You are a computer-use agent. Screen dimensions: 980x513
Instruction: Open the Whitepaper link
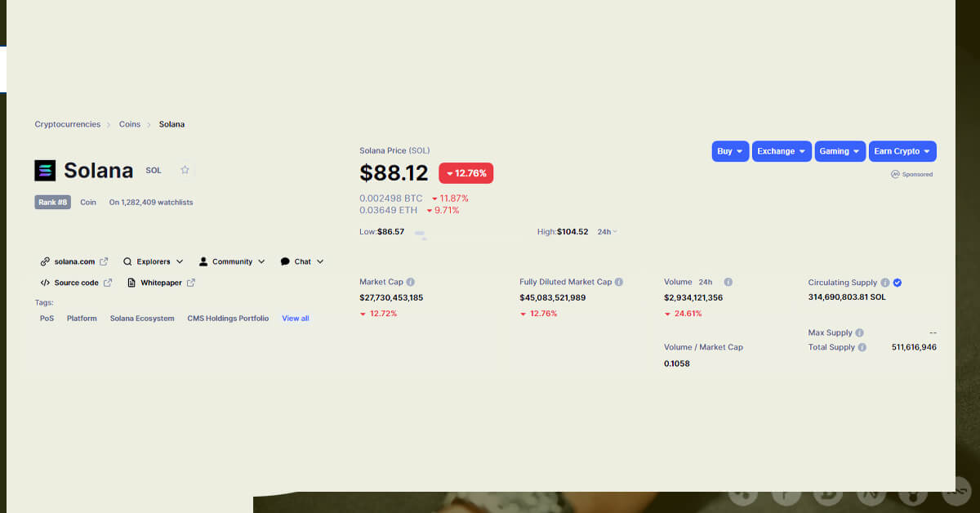tap(162, 283)
